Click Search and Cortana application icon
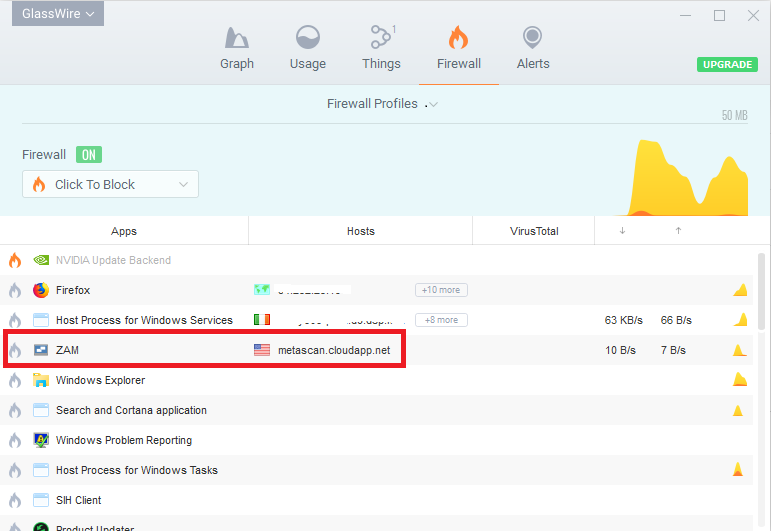The height and width of the screenshot is (531, 771). (x=41, y=410)
